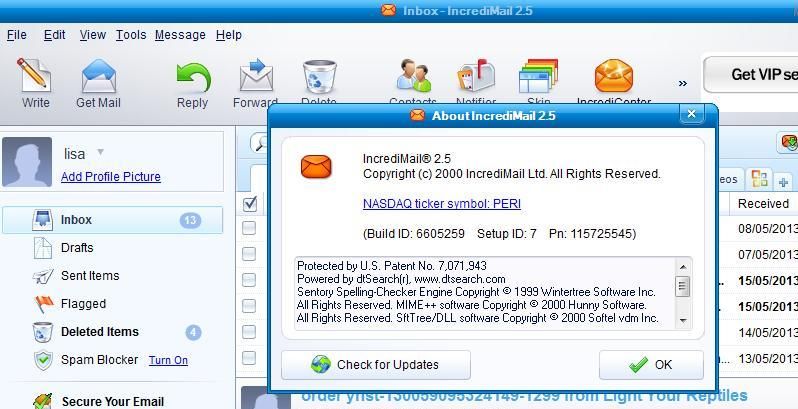Viewport: 798px width, 409px height.
Task: Click the Write toolbar icon
Action: click(x=34, y=75)
